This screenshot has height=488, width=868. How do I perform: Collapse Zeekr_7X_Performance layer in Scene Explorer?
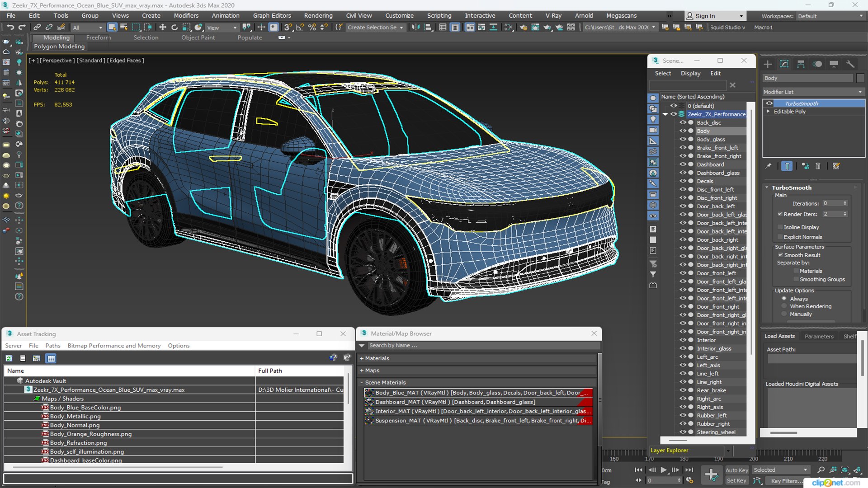(x=665, y=114)
